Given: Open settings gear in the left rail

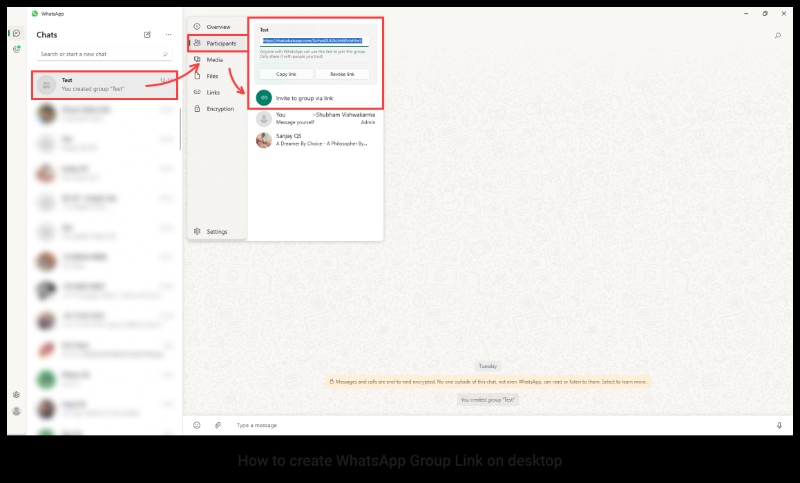Looking at the screenshot, I should click(16, 395).
